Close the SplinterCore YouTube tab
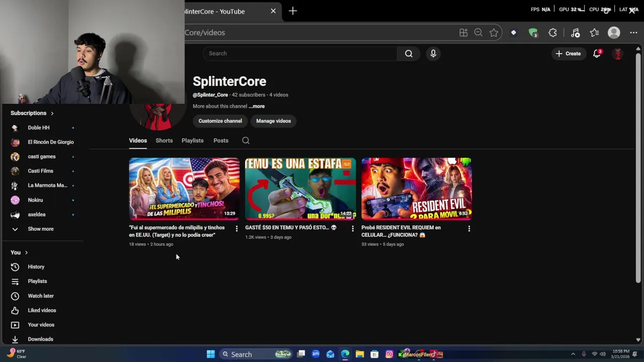644x362 pixels. [273, 11]
